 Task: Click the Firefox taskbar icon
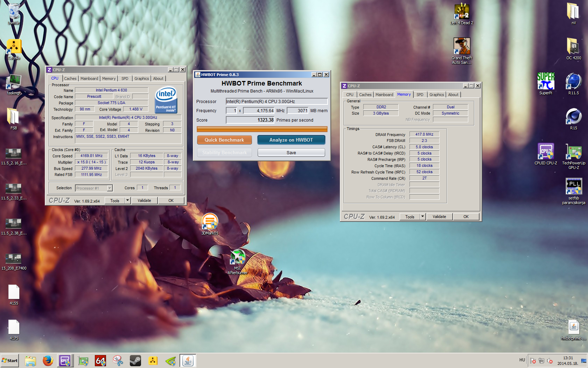(48, 361)
